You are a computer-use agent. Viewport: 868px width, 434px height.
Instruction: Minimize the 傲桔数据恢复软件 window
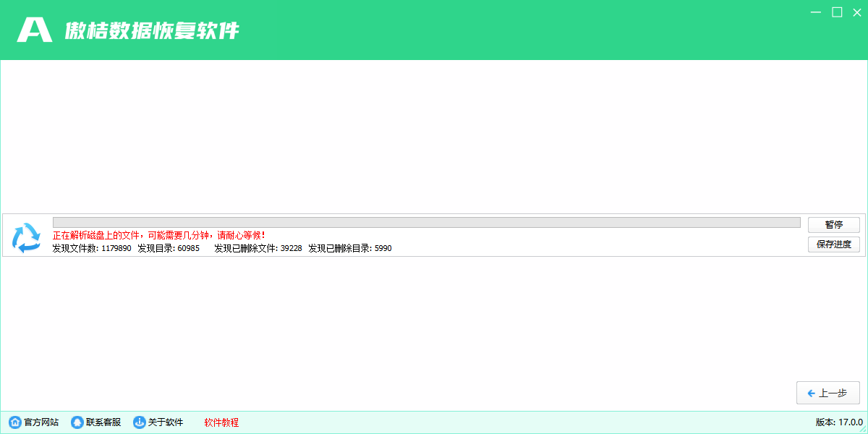pos(817,12)
